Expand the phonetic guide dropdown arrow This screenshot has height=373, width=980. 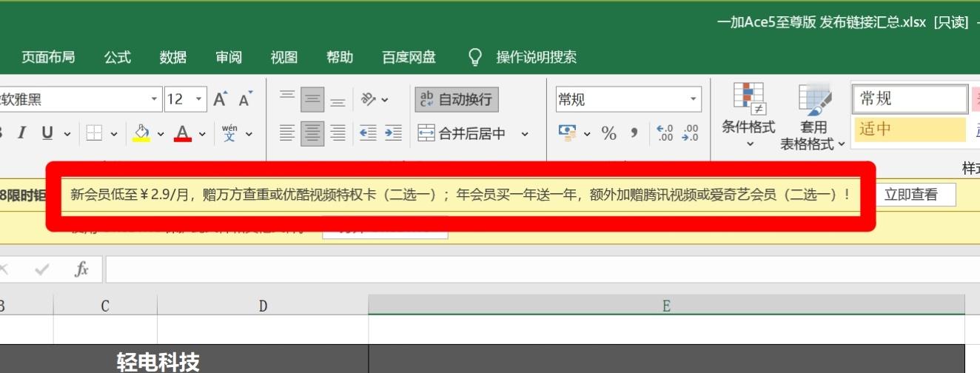249,134
